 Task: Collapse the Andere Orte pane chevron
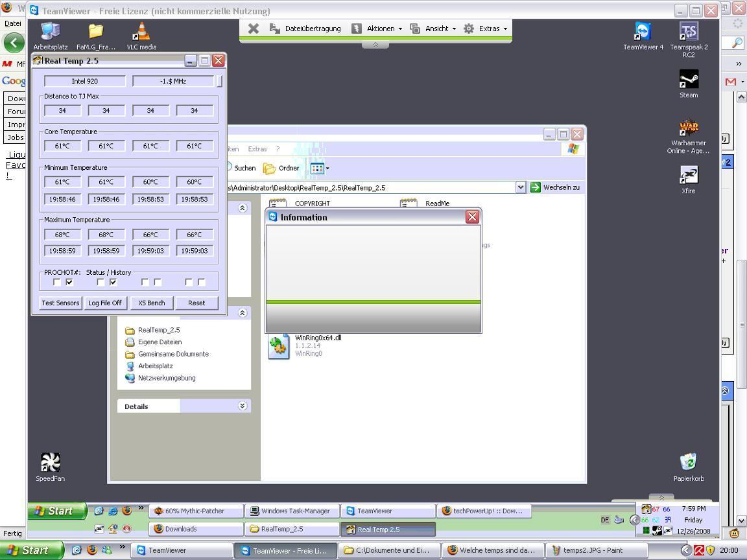click(x=243, y=313)
